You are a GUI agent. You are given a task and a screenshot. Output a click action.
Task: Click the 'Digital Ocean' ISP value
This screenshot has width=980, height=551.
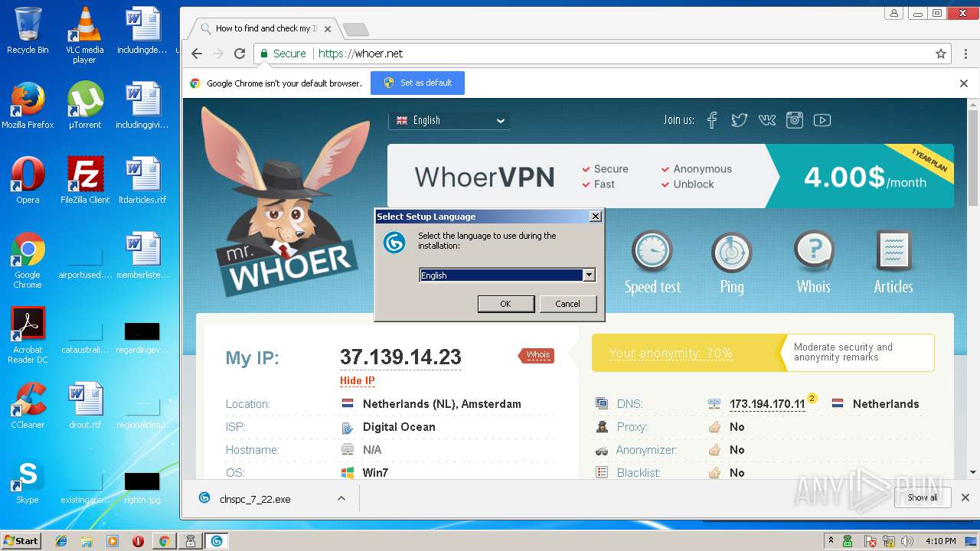(x=398, y=427)
